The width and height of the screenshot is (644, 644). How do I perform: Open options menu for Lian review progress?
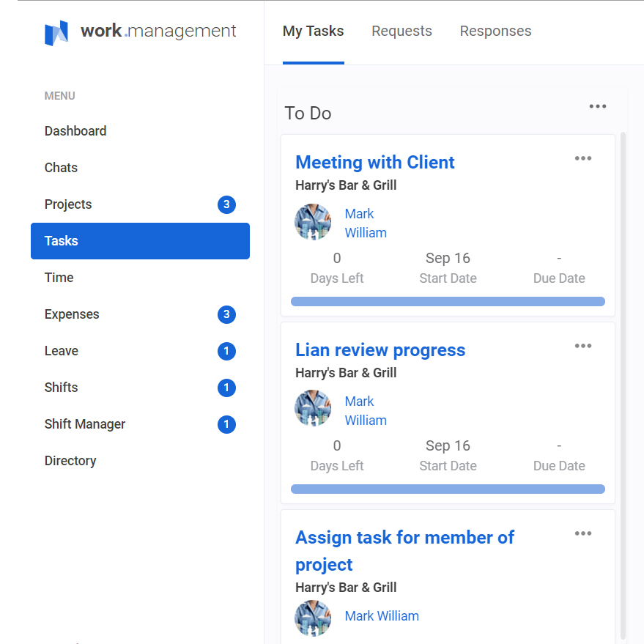pos(583,347)
